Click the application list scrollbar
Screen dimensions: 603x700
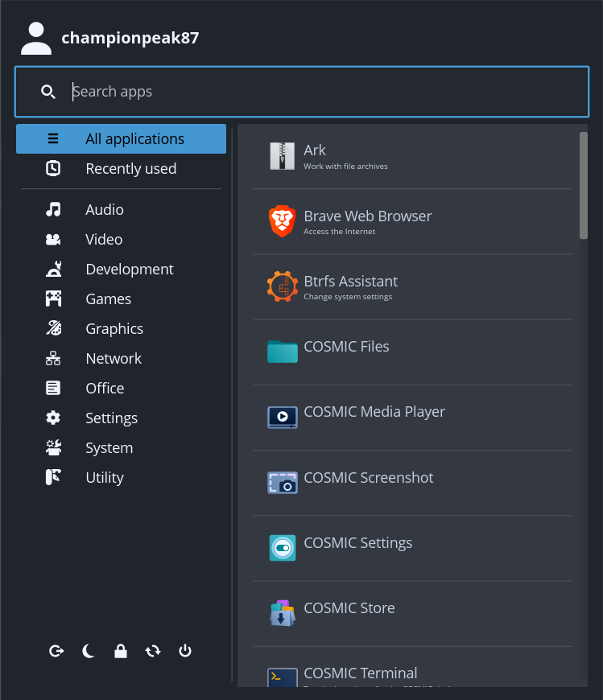(x=584, y=185)
